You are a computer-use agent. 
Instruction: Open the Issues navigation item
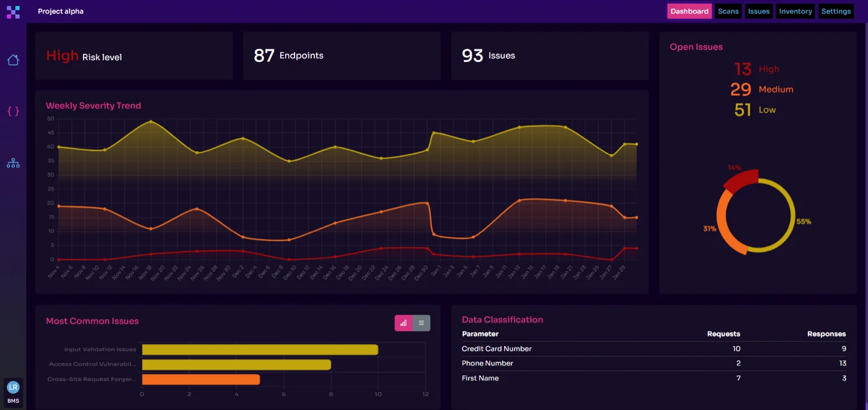click(758, 11)
